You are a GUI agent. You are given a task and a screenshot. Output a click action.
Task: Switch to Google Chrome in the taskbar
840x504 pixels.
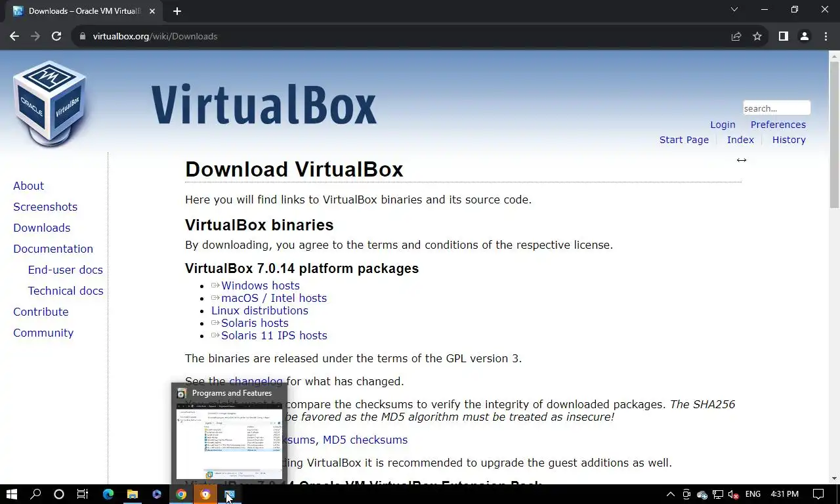click(181, 494)
